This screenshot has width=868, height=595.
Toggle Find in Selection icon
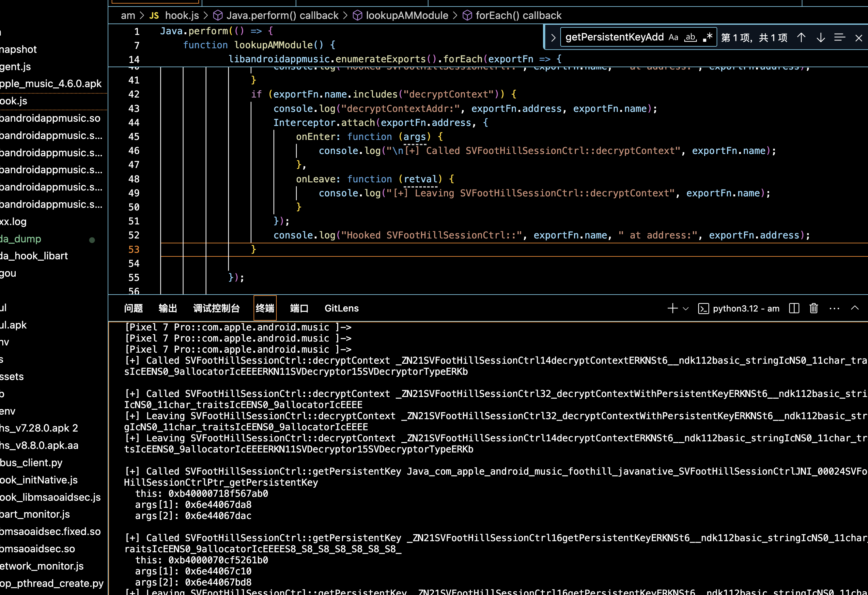tap(840, 37)
